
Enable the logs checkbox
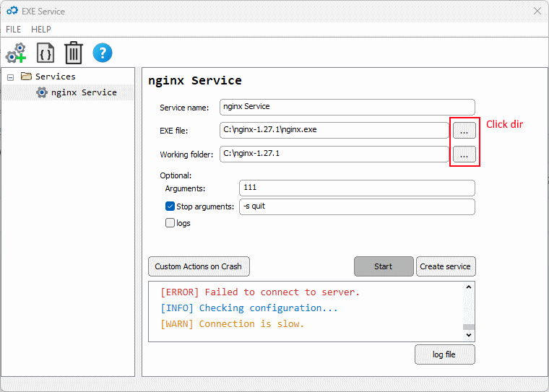tap(170, 222)
